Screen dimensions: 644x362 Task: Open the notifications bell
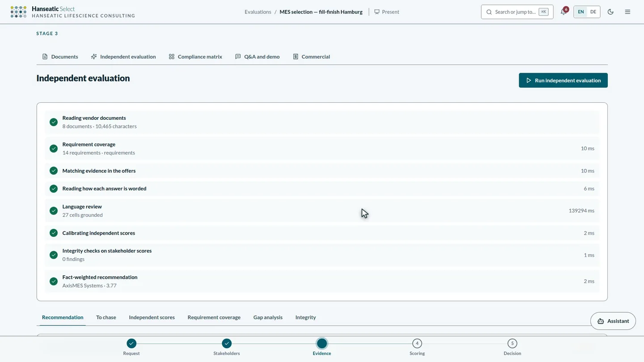563,12
